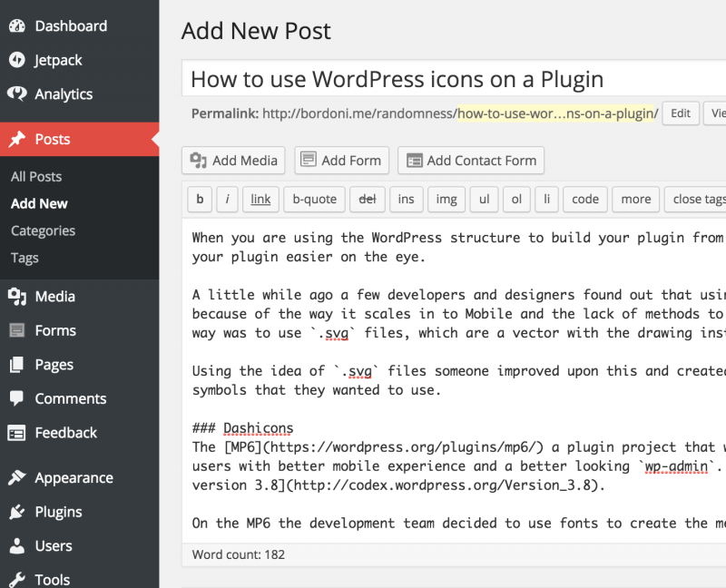Open Categories submenu item
726x588 pixels.
pos(43,230)
